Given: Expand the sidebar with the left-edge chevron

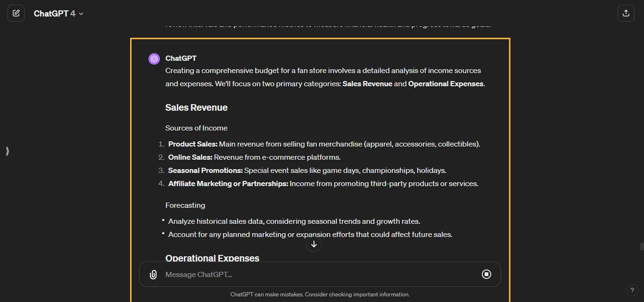Looking at the screenshot, I should [x=7, y=151].
